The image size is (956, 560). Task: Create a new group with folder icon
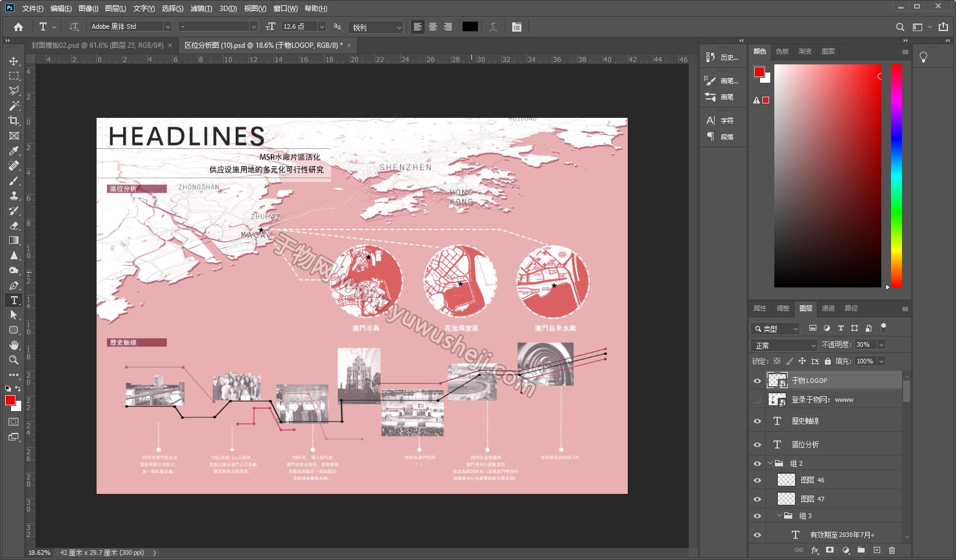tap(861, 550)
